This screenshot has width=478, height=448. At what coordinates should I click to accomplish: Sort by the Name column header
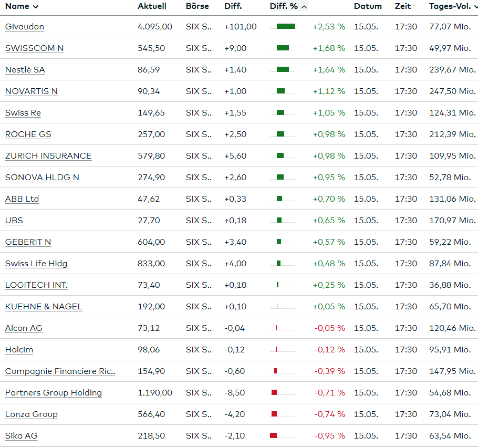pyautogui.click(x=22, y=6)
